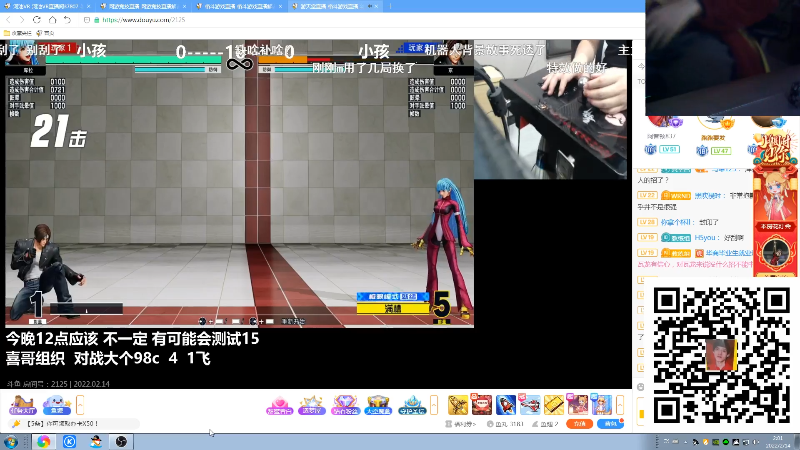Expand the arrow beside the fish mascot icon

point(80,405)
